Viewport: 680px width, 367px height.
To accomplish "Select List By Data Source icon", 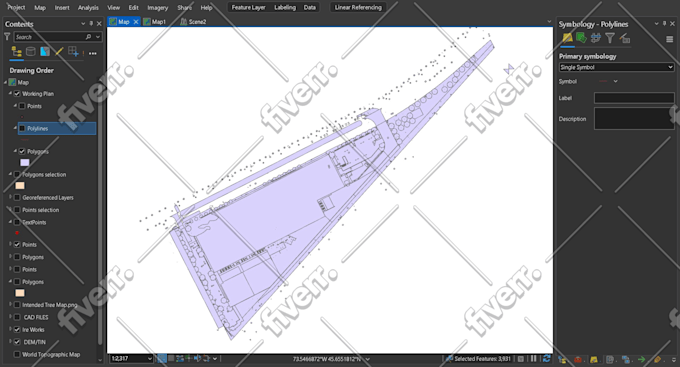I will tap(31, 52).
